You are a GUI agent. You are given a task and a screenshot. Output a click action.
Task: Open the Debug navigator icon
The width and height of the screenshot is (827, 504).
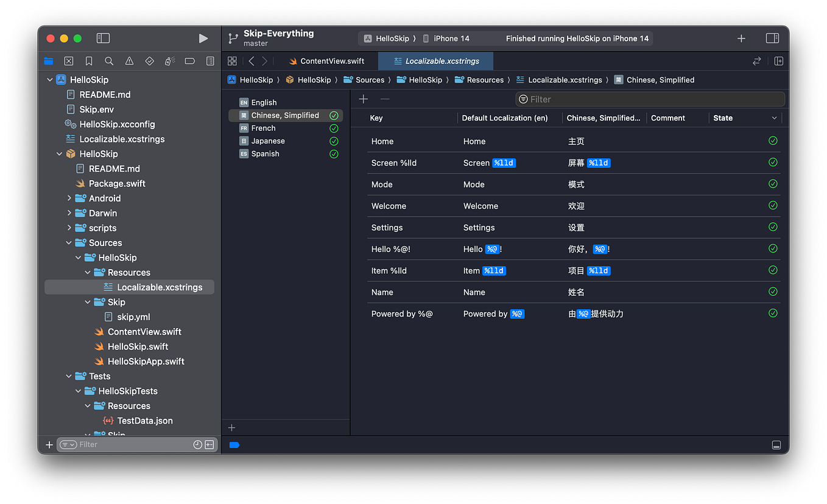click(x=169, y=61)
